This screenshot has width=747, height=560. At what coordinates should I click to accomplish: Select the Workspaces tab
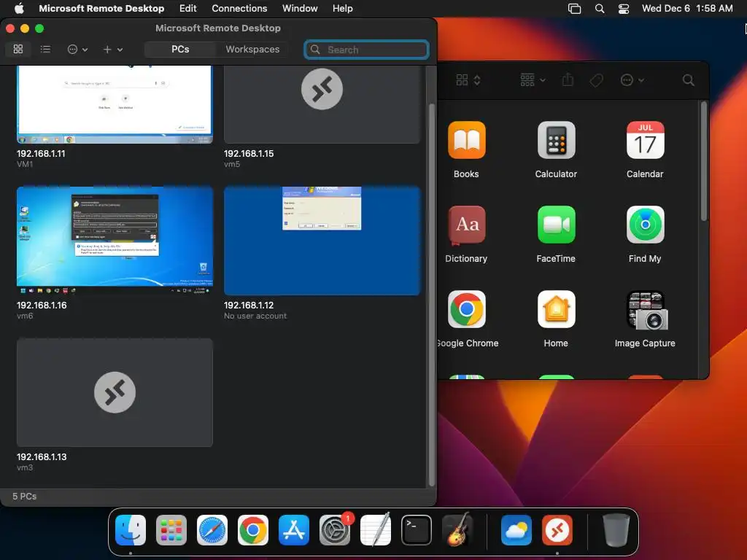pyautogui.click(x=252, y=49)
